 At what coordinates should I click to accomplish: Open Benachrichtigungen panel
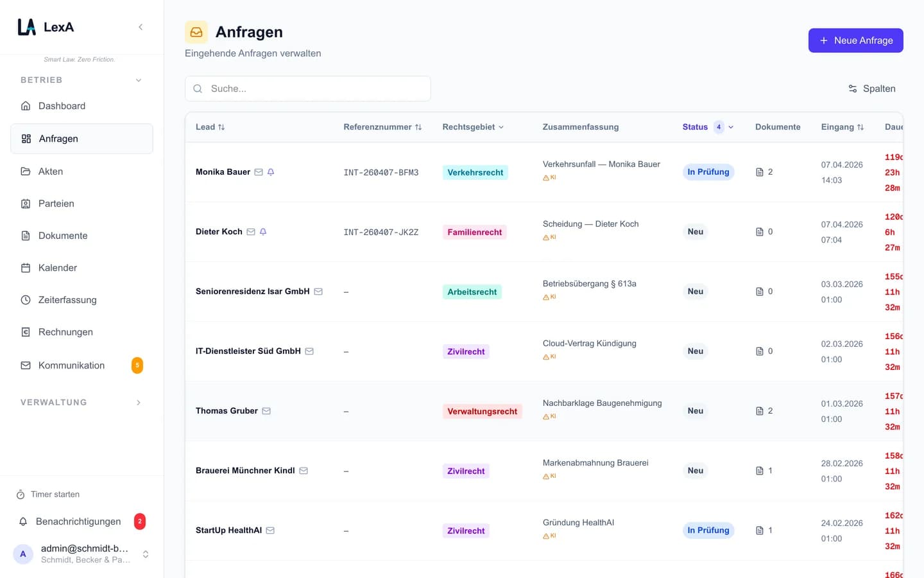tap(81, 521)
